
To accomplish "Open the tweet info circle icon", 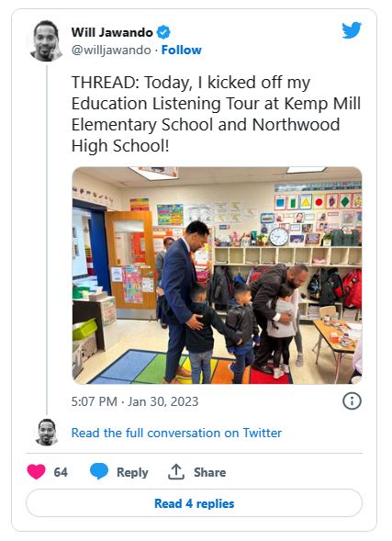I will (352, 400).
